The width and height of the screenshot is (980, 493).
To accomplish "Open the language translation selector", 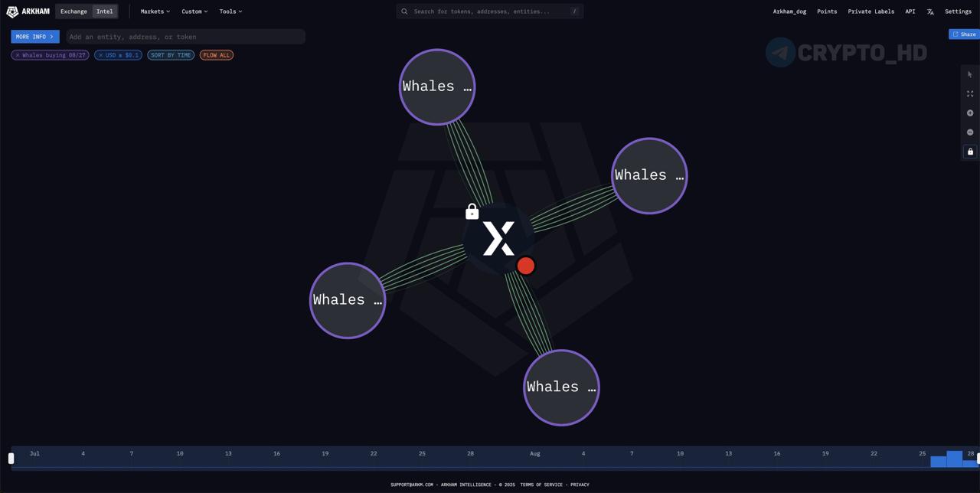I will [x=930, y=11].
